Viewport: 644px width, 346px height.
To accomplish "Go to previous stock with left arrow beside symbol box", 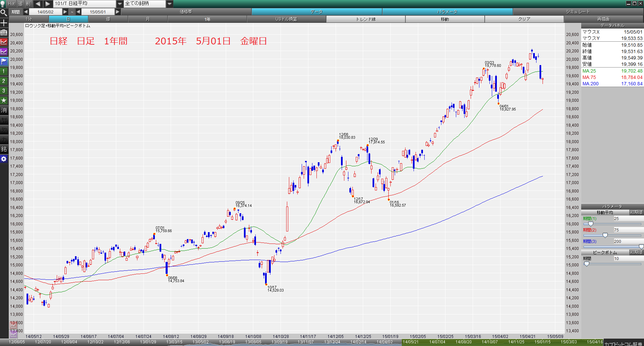I will pyautogui.click(x=38, y=4).
